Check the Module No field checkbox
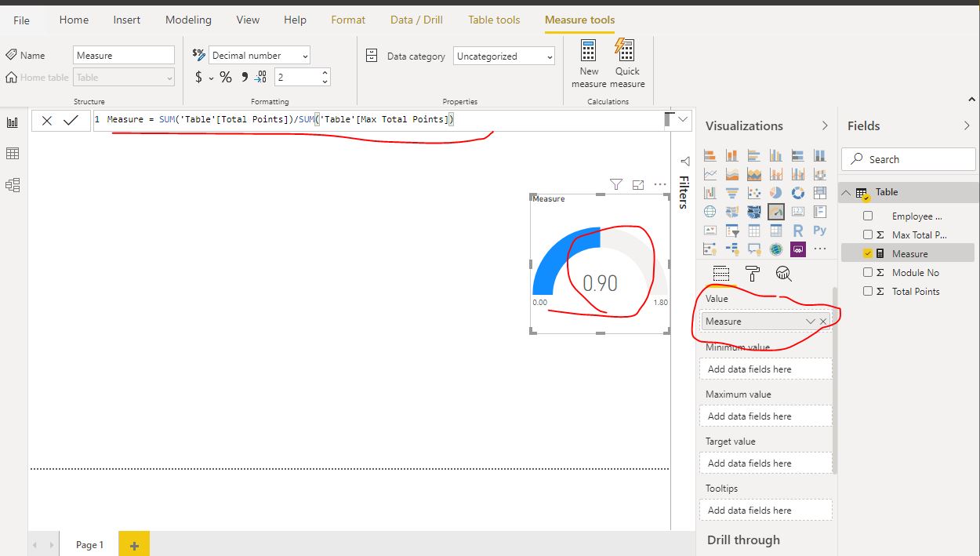Image resolution: width=980 pixels, height=556 pixels. click(868, 272)
